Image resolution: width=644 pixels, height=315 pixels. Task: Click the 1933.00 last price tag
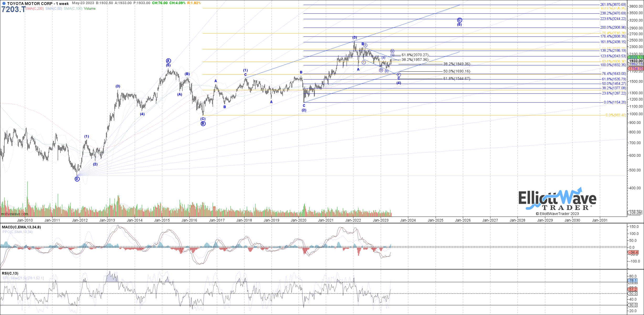pyautogui.click(x=635, y=61)
